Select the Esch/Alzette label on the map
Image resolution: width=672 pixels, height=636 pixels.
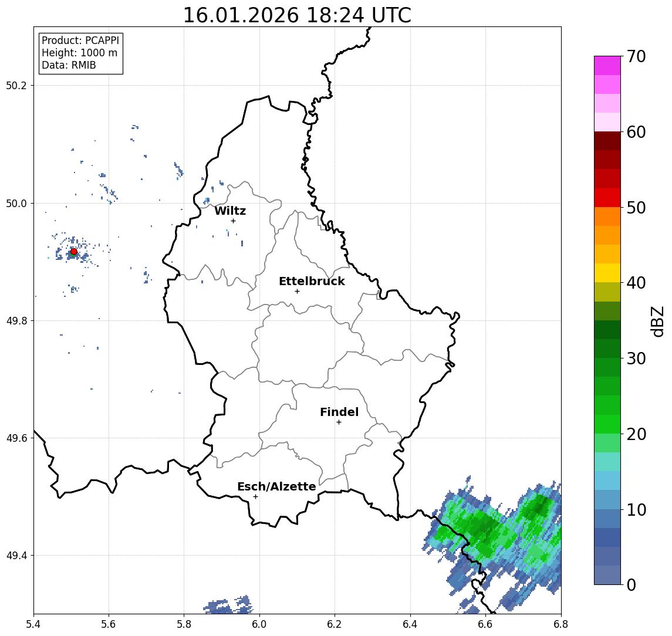pos(276,486)
